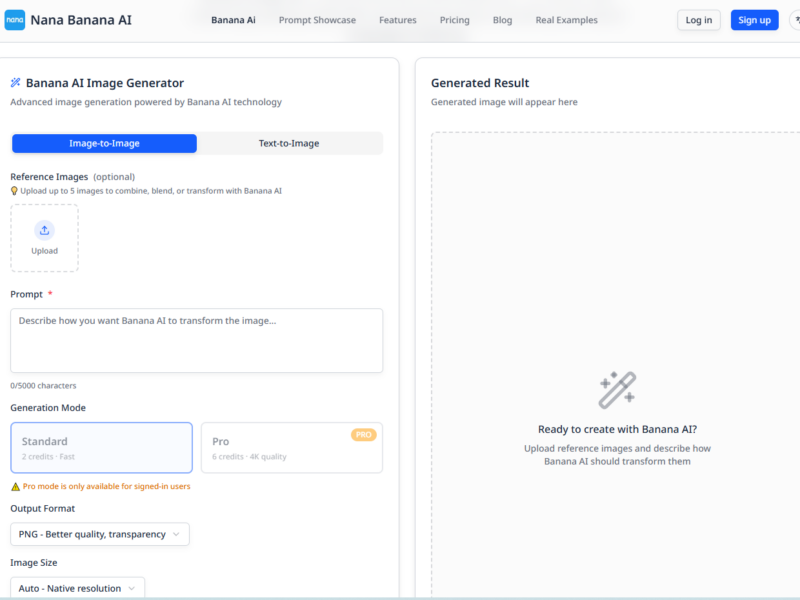Click the Nana Banana AI logo icon
Image resolution: width=800 pixels, height=600 pixels.
pyautogui.click(x=17, y=19)
